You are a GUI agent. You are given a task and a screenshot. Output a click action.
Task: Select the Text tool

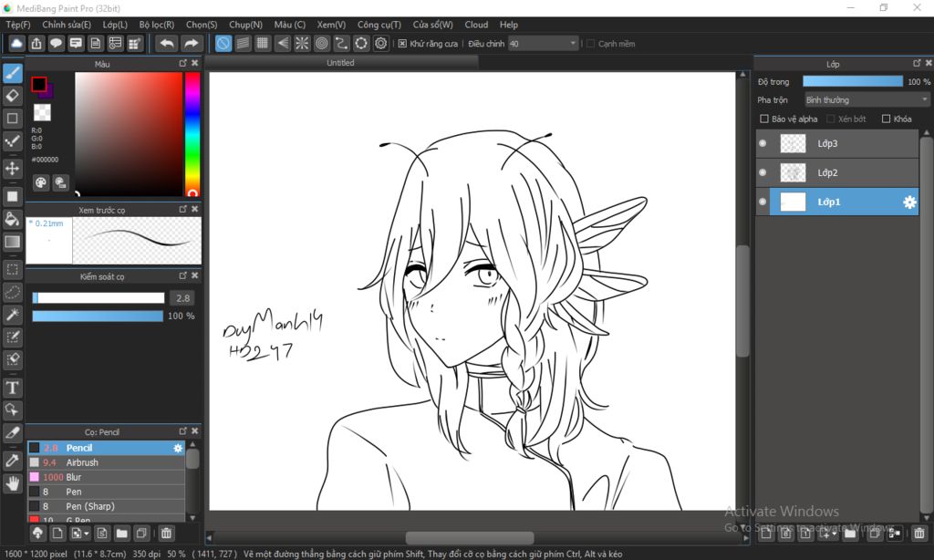coord(13,388)
